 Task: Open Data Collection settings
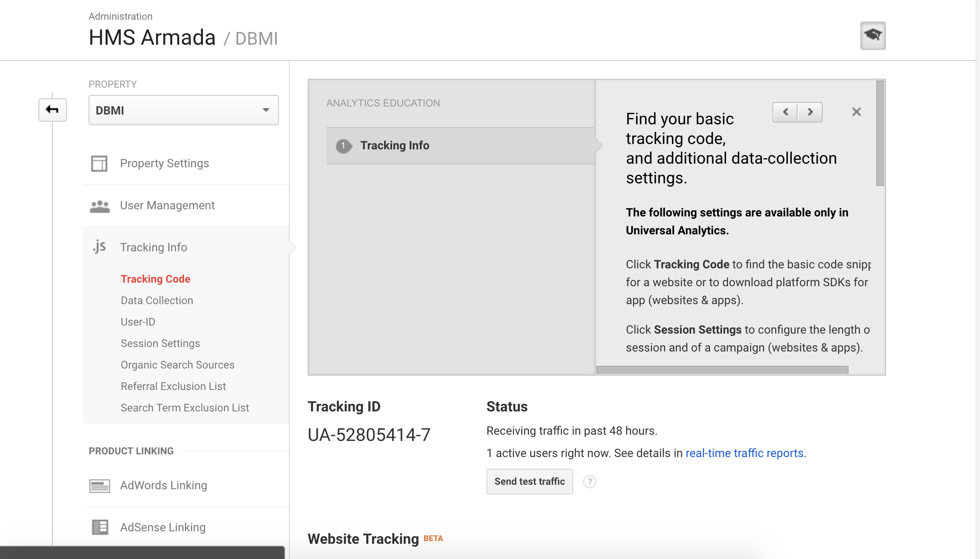(157, 301)
